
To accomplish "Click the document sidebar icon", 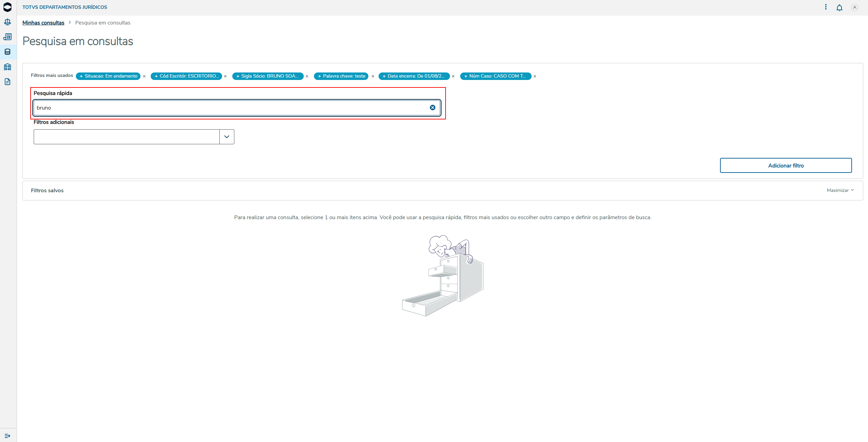I will click(x=7, y=82).
